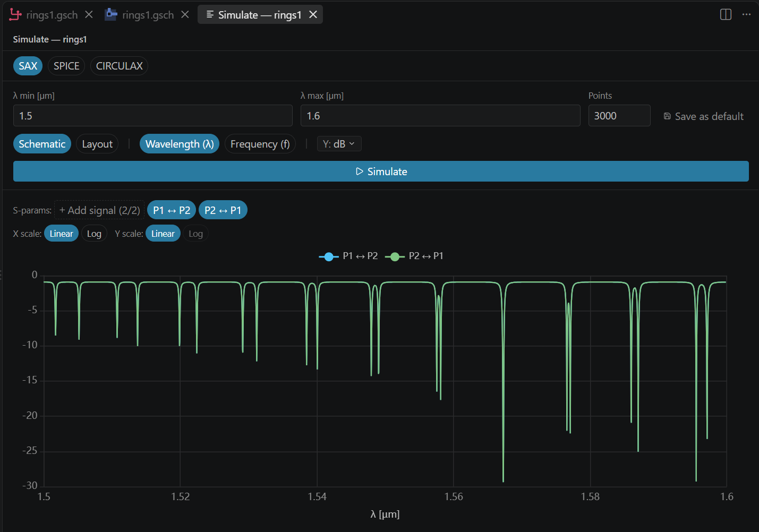Click the Simulate — rings1 heading
Image resolution: width=759 pixels, height=532 pixels.
[x=50, y=39]
